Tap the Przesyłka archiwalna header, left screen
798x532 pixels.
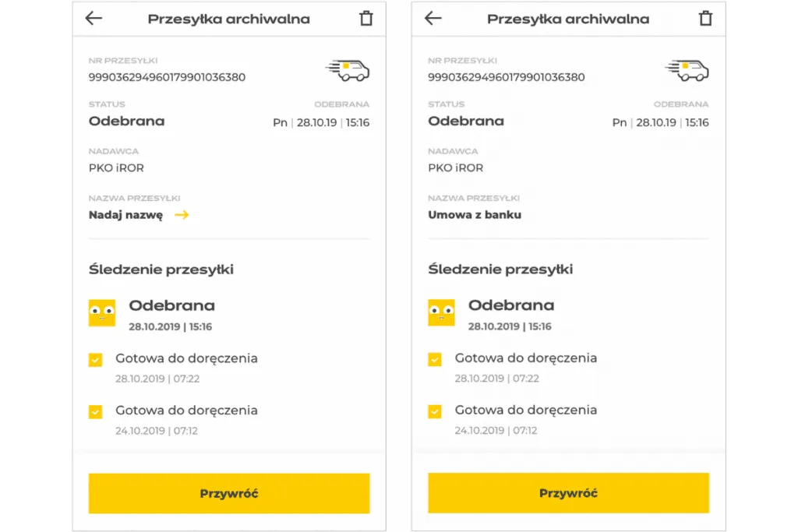pyautogui.click(x=230, y=18)
